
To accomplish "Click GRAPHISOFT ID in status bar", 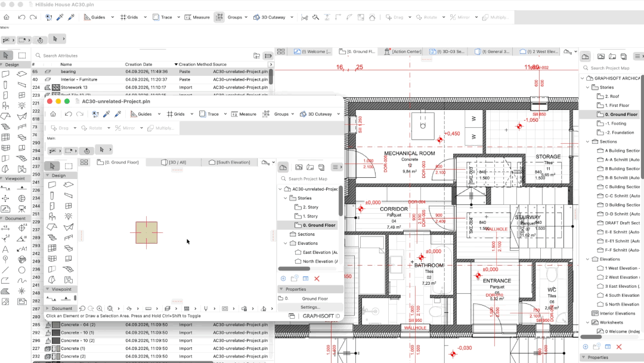I will click(x=321, y=316).
